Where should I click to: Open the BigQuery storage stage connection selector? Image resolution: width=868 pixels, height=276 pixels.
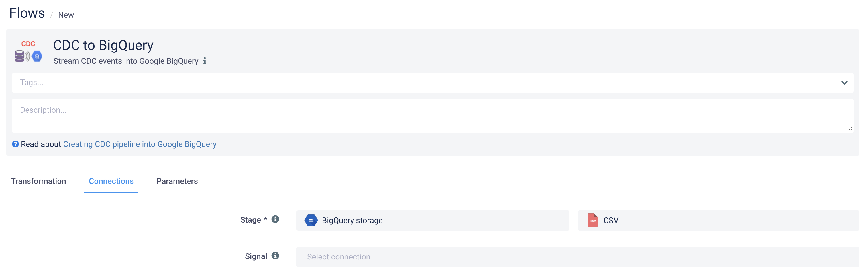(433, 221)
